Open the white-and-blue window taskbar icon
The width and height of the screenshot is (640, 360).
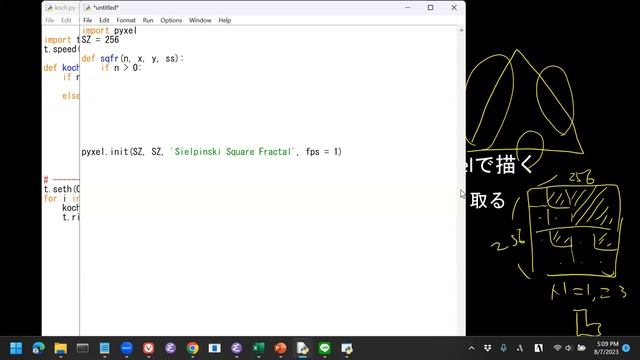(215, 348)
